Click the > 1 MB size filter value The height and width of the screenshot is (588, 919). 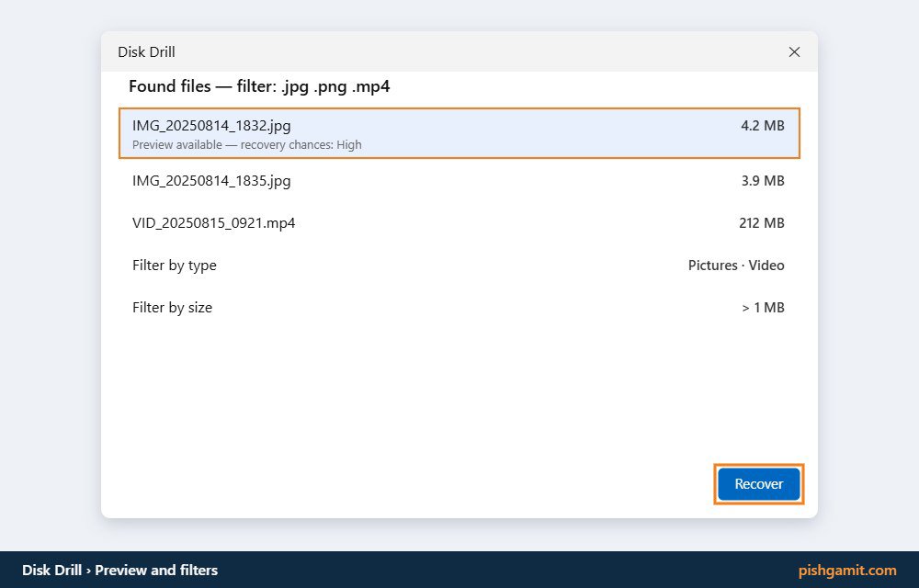pos(763,308)
